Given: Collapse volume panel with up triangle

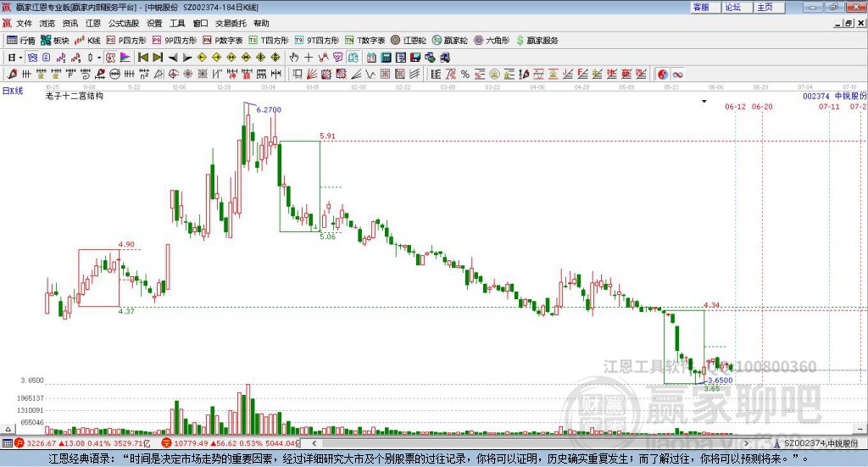Looking at the screenshot, I should [8, 429].
